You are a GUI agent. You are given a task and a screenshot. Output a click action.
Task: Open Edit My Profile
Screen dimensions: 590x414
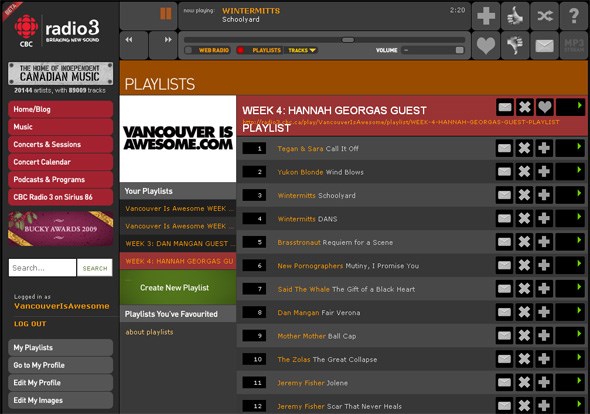(61, 382)
